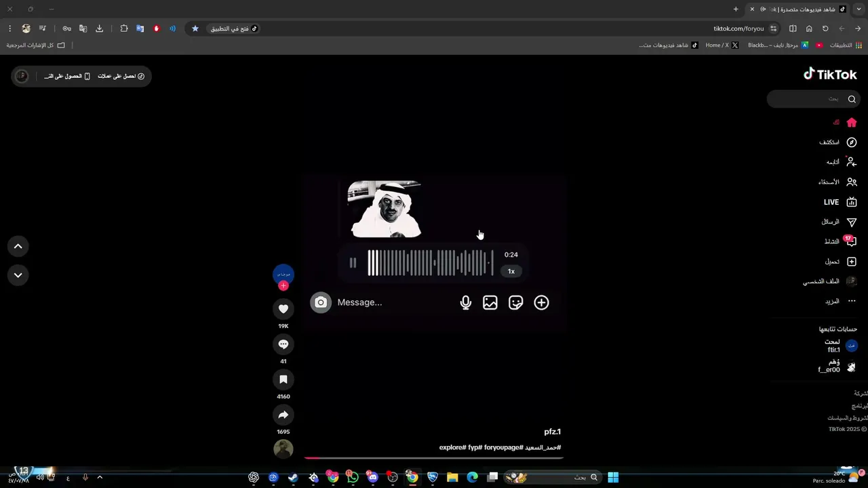Click the حمد_السعيد hashtag
Viewport: 868px width, 488px height.
click(542, 447)
